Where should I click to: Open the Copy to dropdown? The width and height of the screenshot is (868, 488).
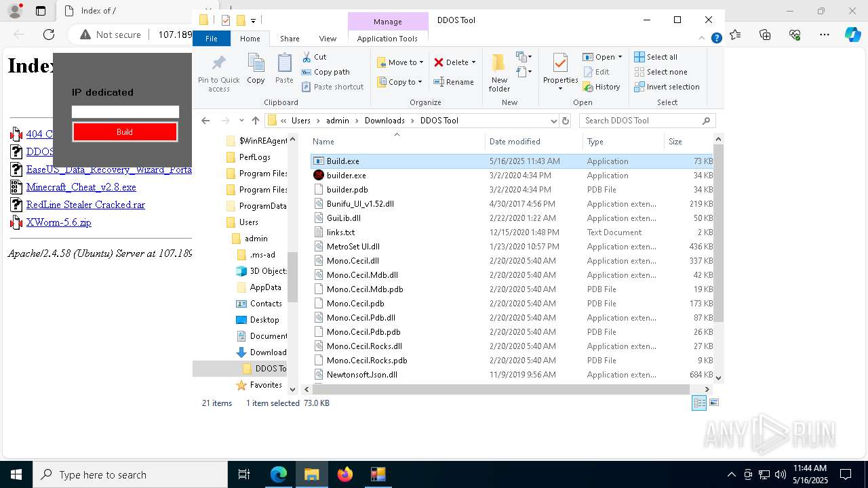[400, 82]
